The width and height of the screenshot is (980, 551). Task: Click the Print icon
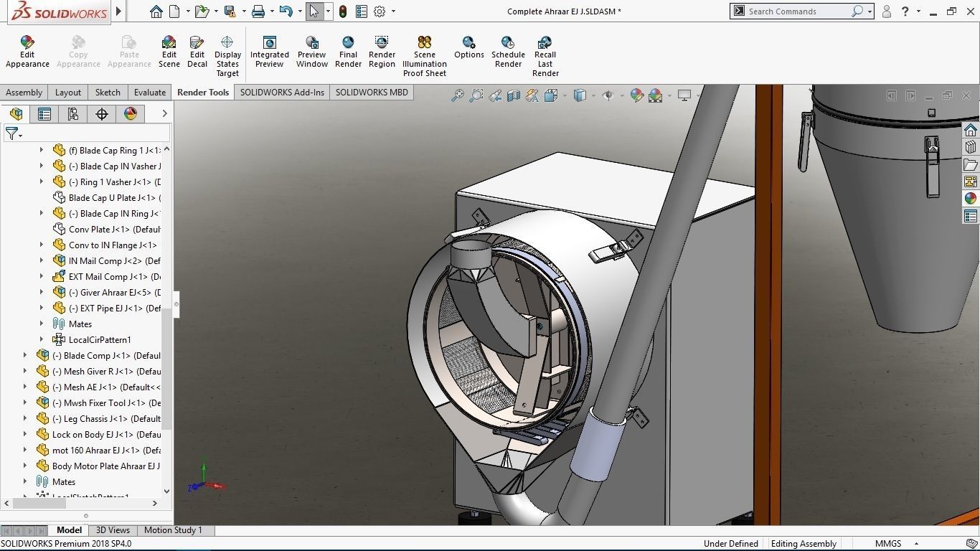click(x=258, y=11)
